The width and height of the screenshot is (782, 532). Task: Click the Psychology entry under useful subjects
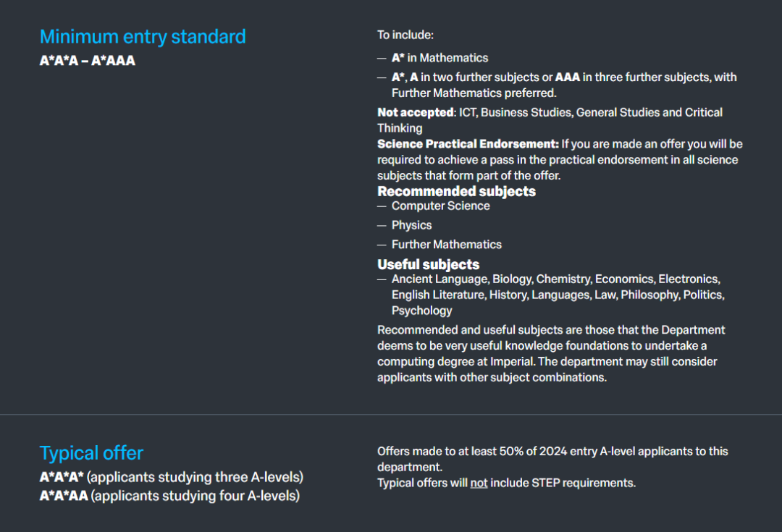(421, 311)
